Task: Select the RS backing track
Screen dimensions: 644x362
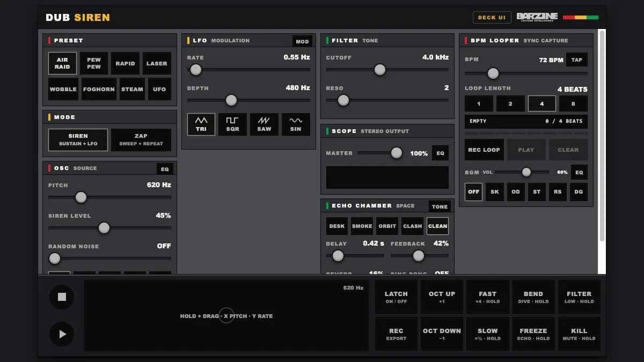Action: (558, 191)
